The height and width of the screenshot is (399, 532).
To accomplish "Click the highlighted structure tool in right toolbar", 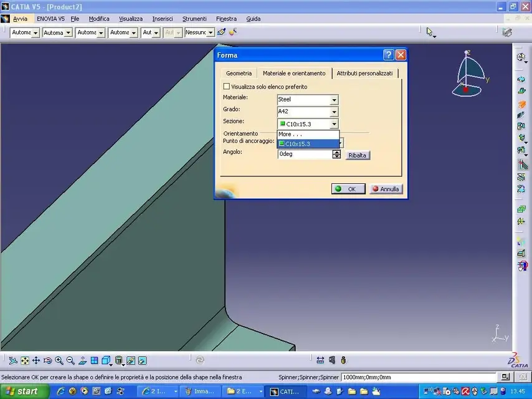I will (x=522, y=165).
